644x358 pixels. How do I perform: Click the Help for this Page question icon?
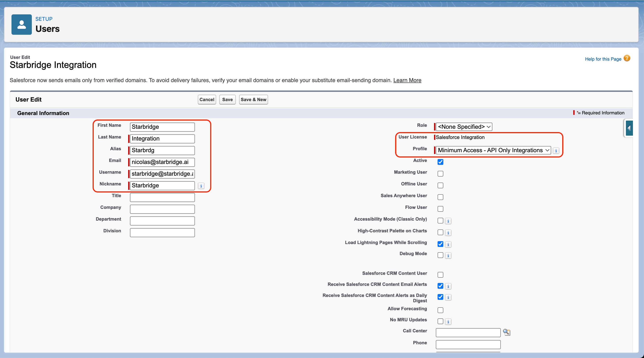pos(627,58)
